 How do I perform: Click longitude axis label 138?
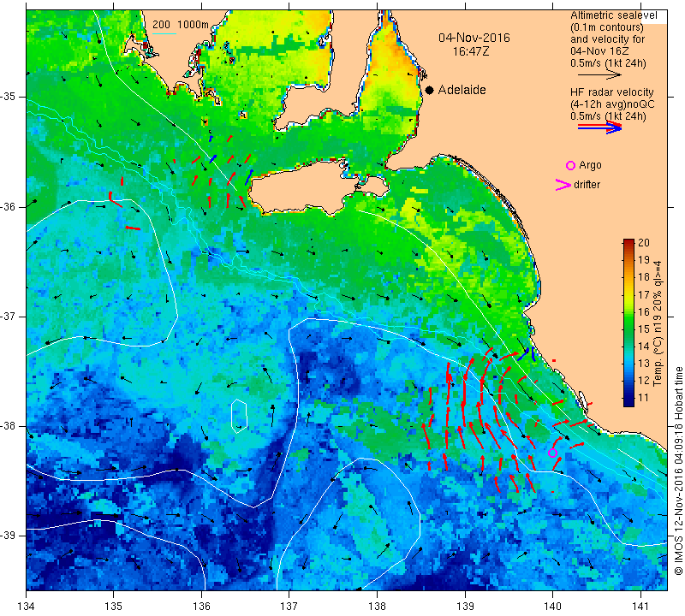pos(377,607)
